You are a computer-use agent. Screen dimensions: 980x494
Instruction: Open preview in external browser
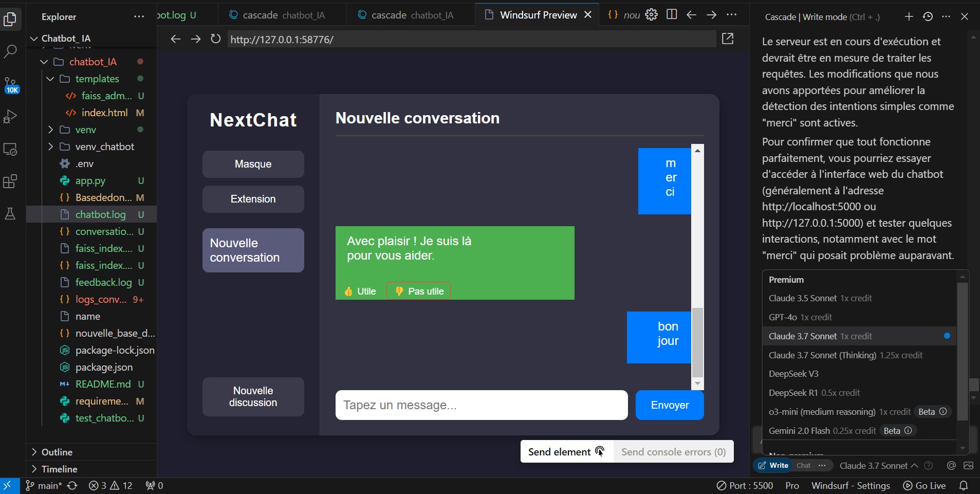(x=728, y=39)
